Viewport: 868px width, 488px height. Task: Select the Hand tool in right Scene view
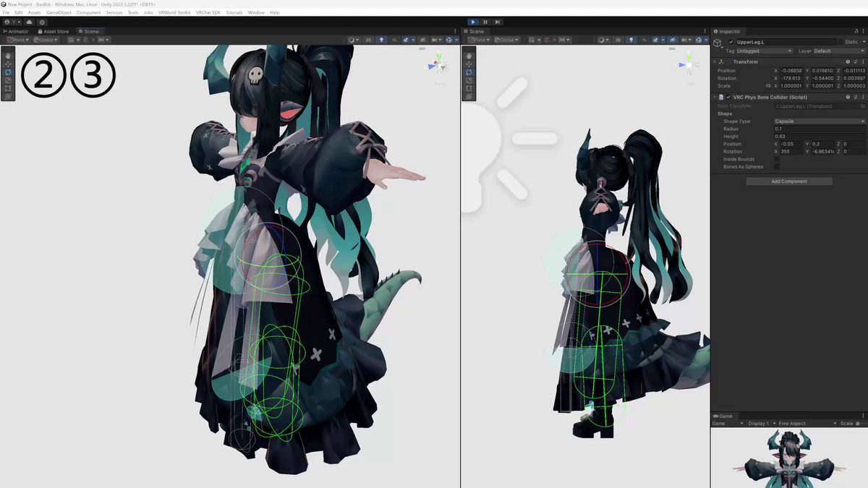pyautogui.click(x=469, y=56)
